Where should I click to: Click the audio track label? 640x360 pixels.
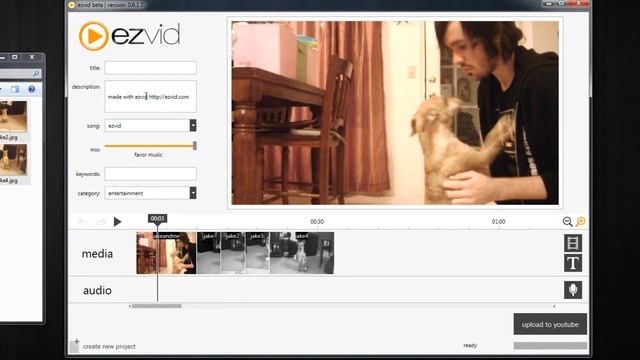tap(97, 290)
